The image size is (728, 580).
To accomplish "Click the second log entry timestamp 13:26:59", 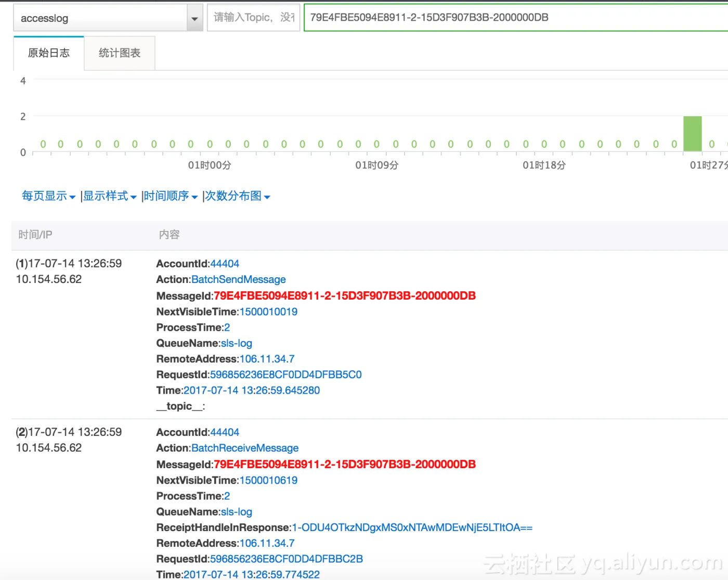I will (69, 432).
